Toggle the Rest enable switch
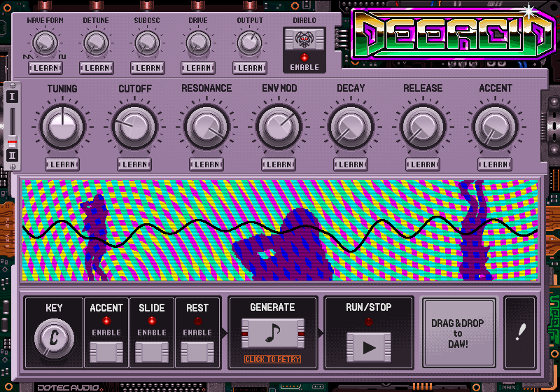The image size is (560, 392). [197, 350]
